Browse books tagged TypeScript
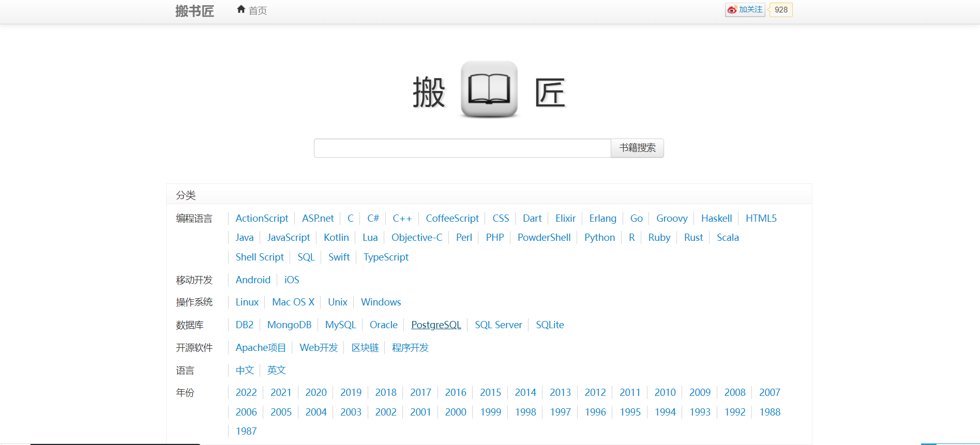The height and width of the screenshot is (445, 980). pos(386,257)
